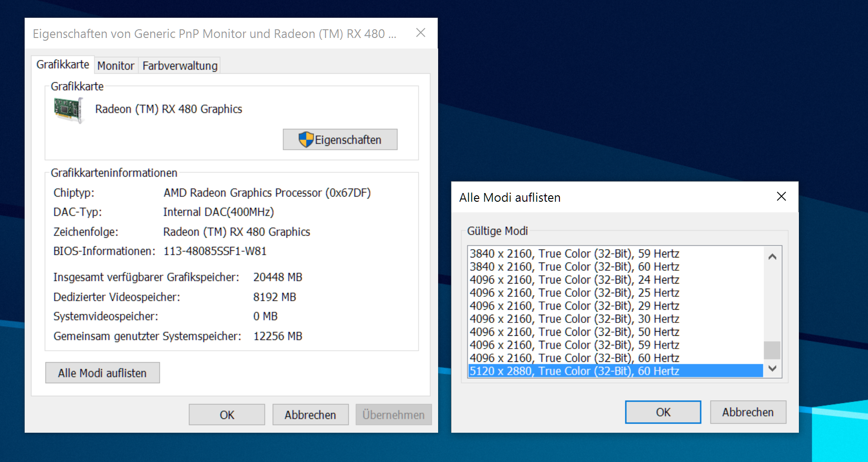
Task: Select mode 4096 x 2160, 24 Hertz
Action: [x=615, y=279]
